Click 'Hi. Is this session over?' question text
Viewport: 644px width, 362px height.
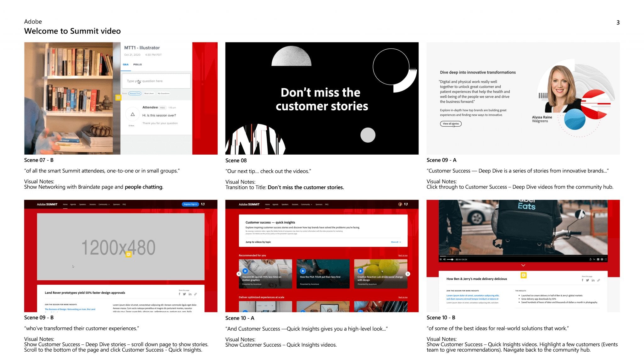coord(159,115)
